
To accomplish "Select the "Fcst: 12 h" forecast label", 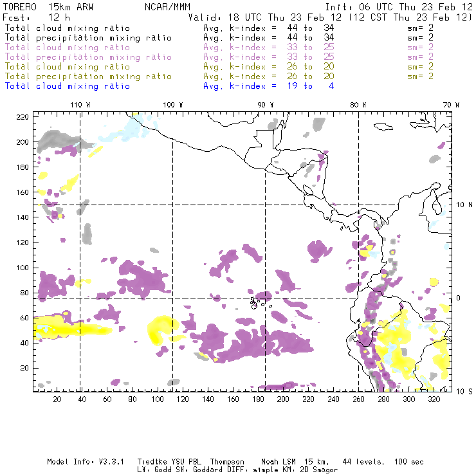I will (37, 17).
